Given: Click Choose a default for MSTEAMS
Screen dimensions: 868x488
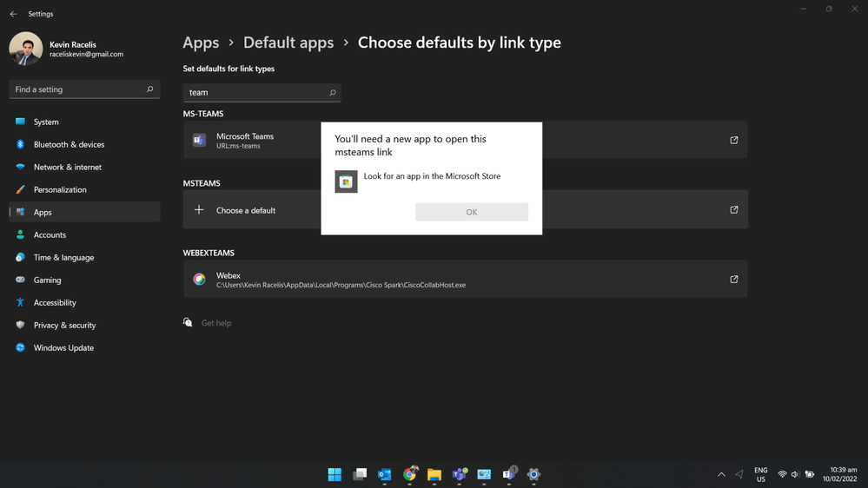Looking at the screenshot, I should [x=465, y=209].
